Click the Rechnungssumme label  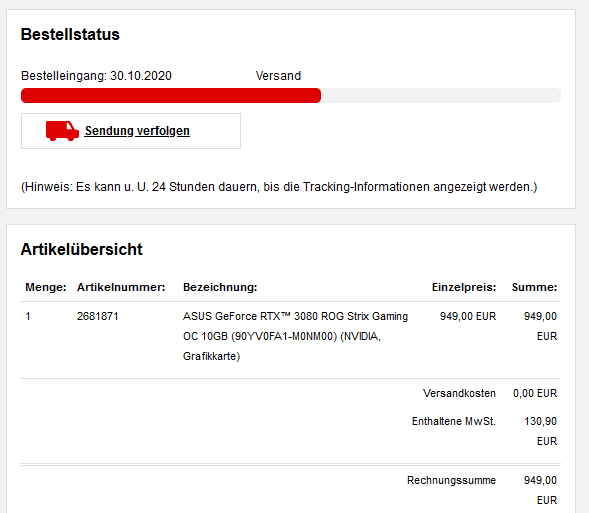click(x=452, y=480)
